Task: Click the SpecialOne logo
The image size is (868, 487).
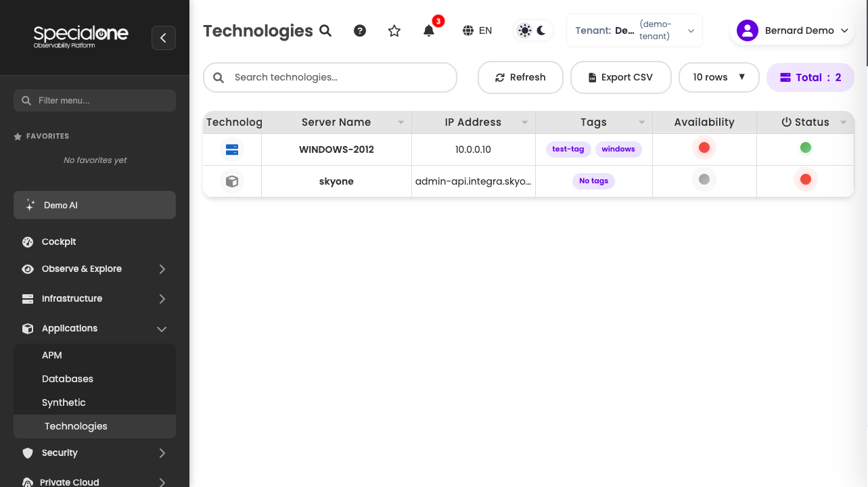Action: coord(81,37)
